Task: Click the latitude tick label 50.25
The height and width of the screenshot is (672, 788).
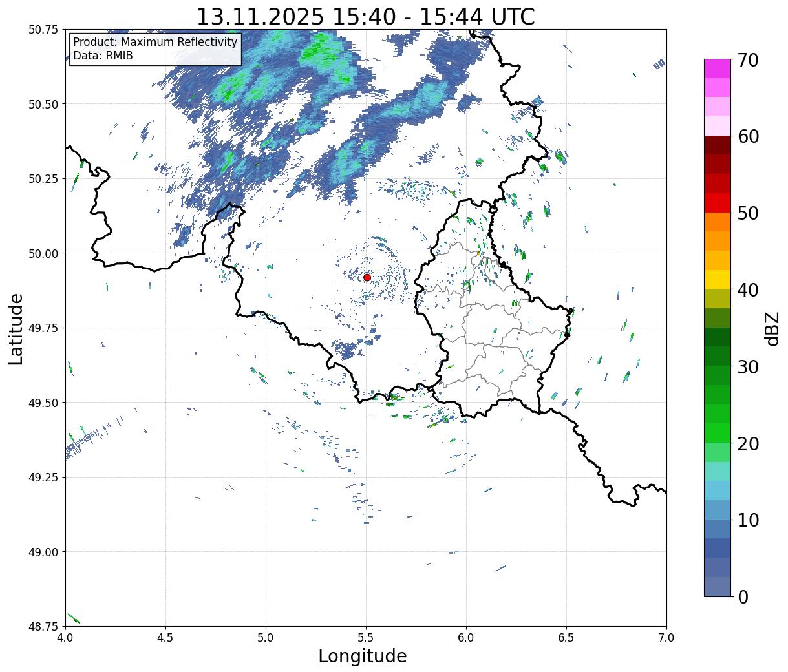Action: [43, 179]
